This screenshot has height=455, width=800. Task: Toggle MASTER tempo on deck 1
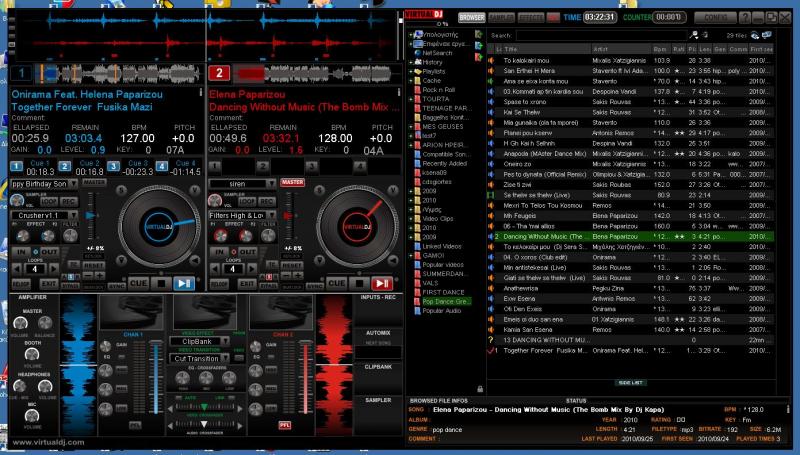pyautogui.click(x=94, y=182)
